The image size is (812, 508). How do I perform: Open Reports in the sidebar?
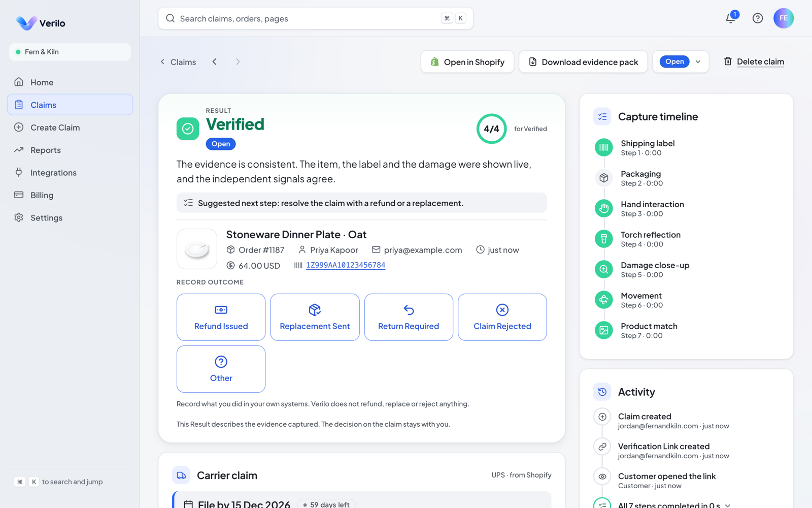tap(70, 150)
